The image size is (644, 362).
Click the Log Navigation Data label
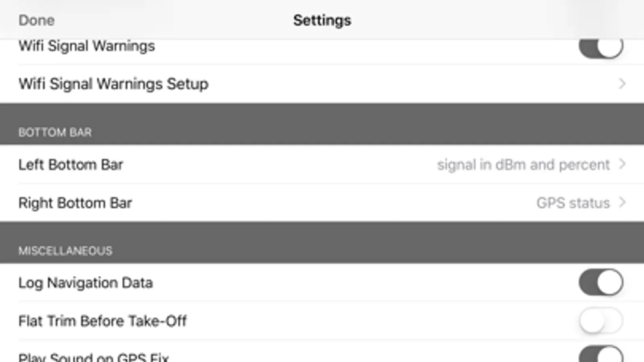tap(85, 283)
